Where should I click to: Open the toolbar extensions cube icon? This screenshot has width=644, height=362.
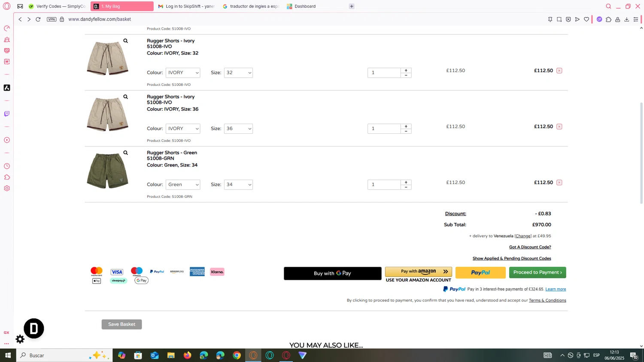tap(608, 19)
